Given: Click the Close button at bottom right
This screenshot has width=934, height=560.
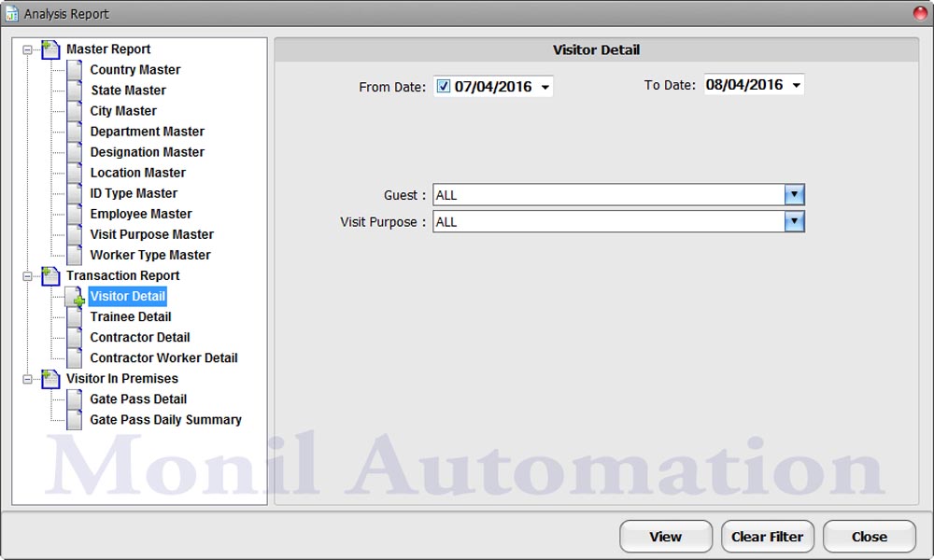Looking at the screenshot, I should [870, 537].
